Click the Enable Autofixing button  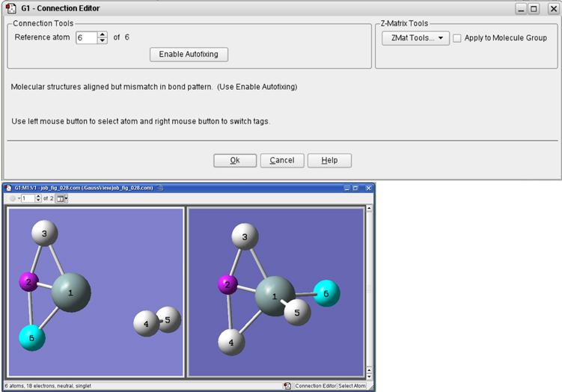coord(189,55)
